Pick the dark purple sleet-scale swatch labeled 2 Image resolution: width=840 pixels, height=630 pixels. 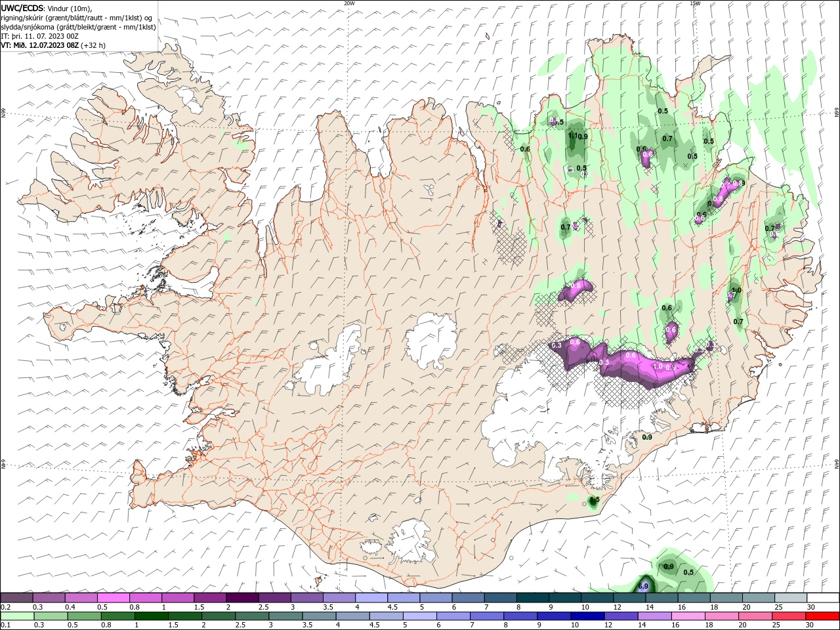[242, 598]
